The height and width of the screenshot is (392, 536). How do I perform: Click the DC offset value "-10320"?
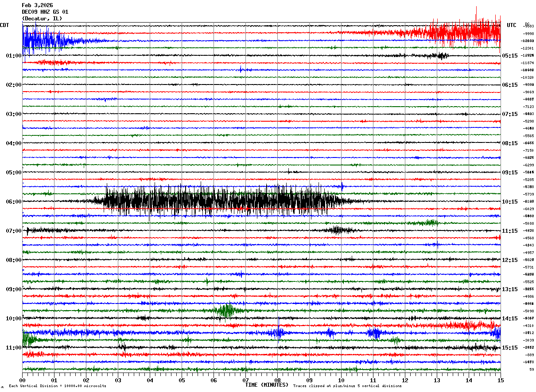[528, 77]
